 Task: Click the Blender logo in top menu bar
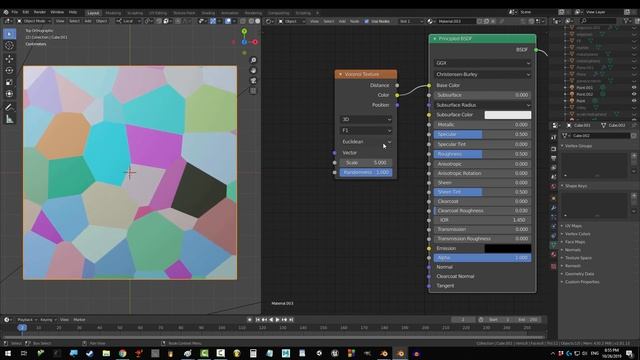click(6, 12)
